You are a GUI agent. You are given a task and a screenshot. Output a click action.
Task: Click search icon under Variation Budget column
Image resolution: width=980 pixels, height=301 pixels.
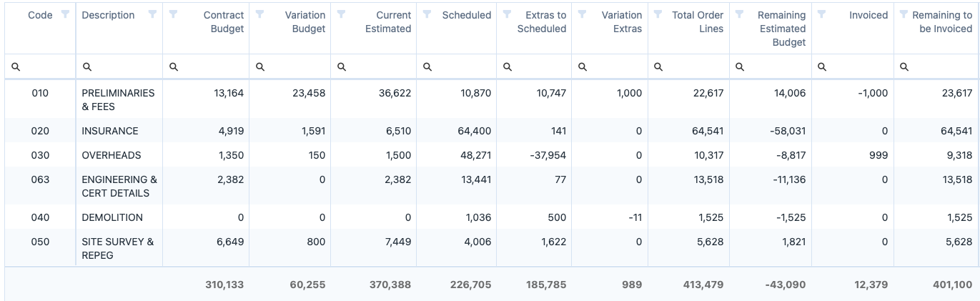click(260, 66)
